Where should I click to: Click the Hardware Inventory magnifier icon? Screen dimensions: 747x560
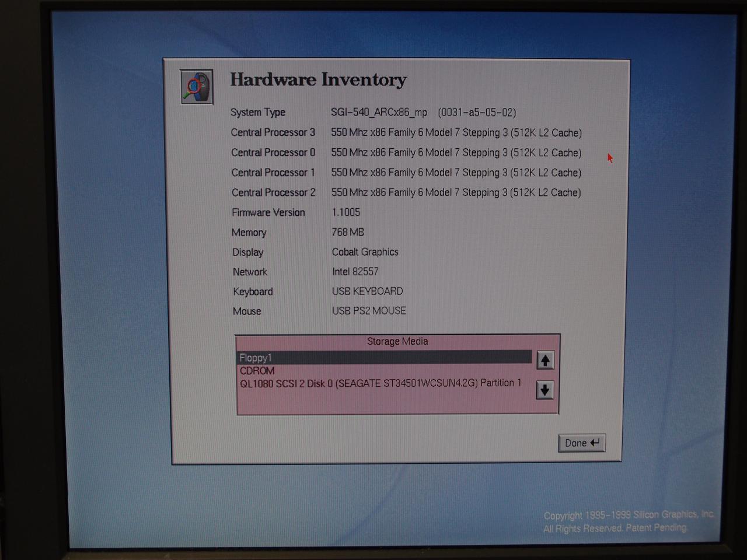[197, 87]
